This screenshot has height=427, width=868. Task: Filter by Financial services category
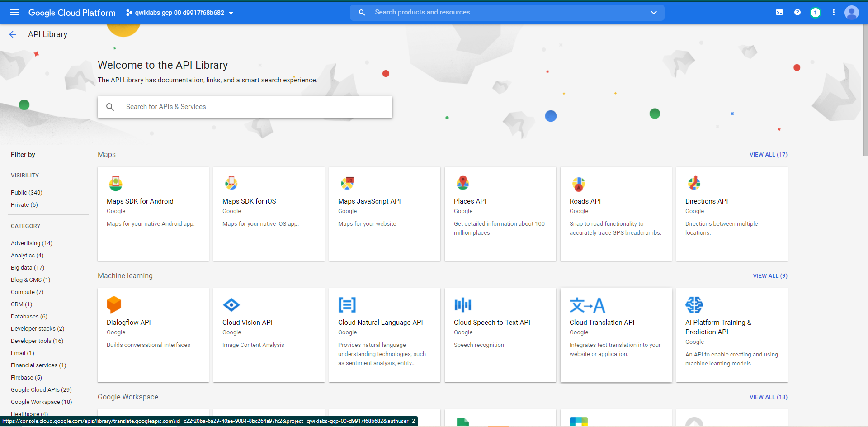click(38, 365)
